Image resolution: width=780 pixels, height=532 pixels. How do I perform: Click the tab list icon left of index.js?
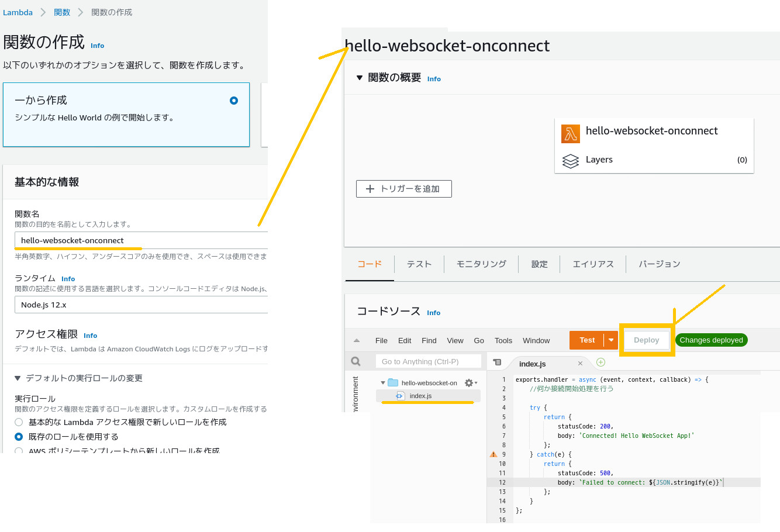pyautogui.click(x=497, y=362)
